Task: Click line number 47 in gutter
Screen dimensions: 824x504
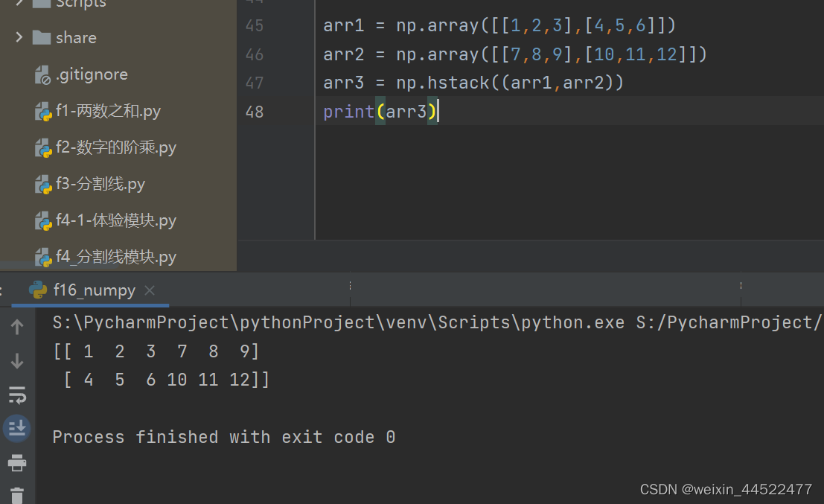Action: click(x=255, y=83)
